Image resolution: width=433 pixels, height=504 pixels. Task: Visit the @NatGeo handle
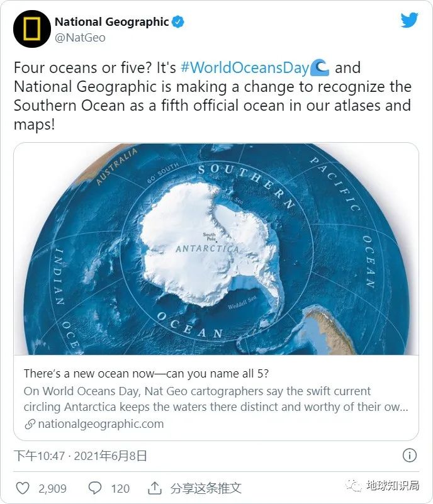click(79, 38)
